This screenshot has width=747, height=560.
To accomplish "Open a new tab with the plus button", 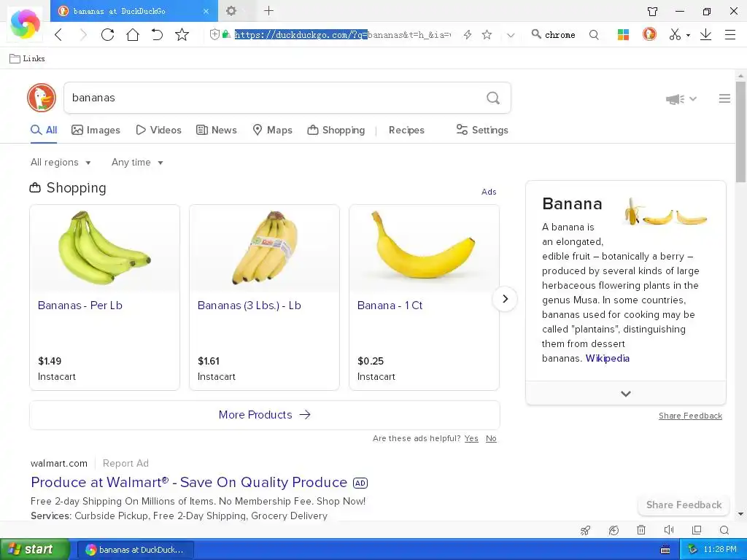I will click(x=268, y=10).
